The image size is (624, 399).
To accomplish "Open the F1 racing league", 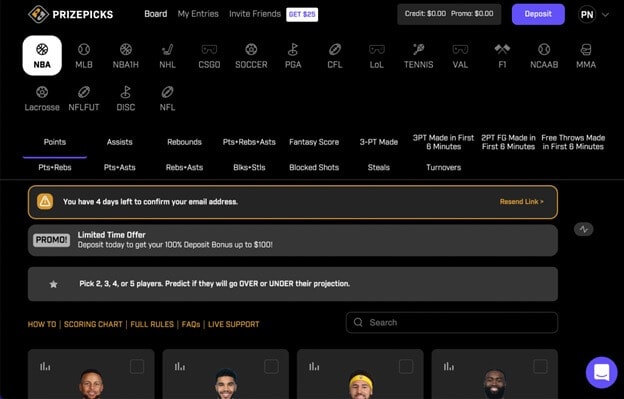I will pos(502,56).
